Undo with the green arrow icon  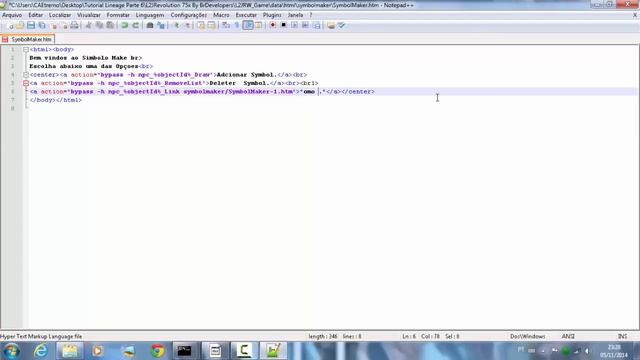(x=124, y=25)
